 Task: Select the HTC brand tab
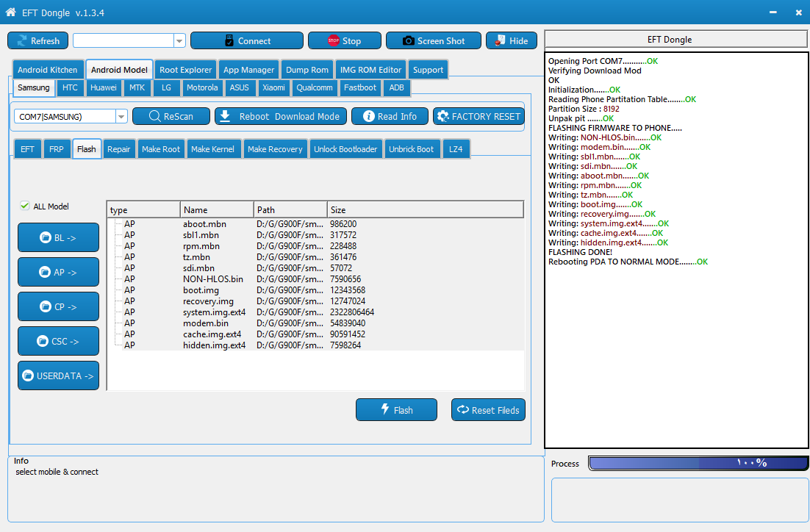[70, 87]
